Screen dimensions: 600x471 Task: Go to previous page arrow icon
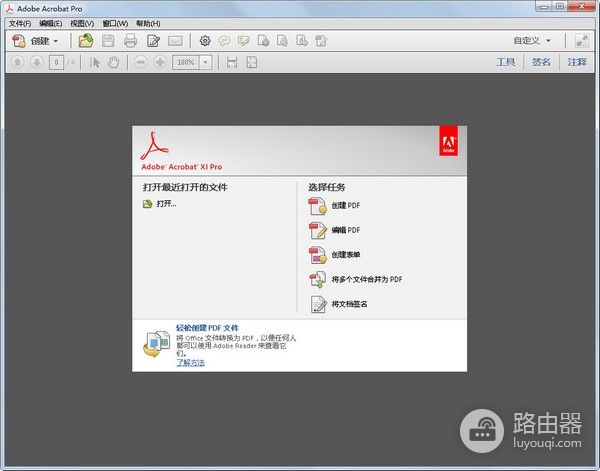point(18,62)
